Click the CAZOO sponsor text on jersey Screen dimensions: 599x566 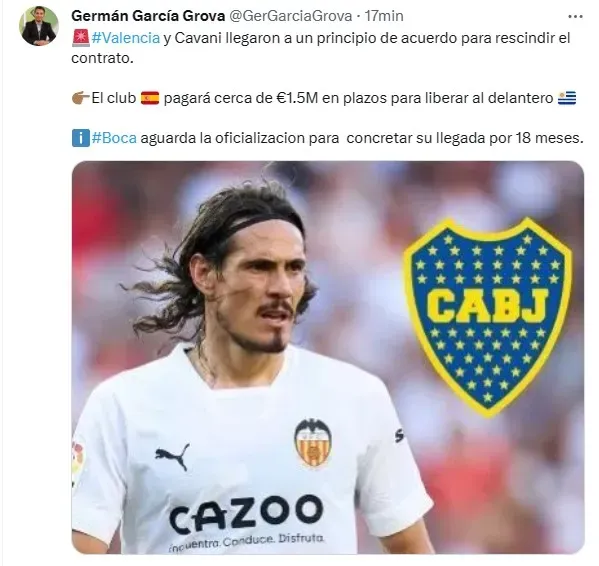tap(246, 514)
